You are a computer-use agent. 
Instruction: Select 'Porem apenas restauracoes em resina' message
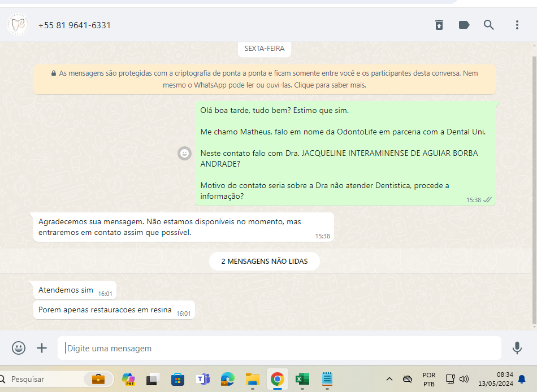(x=114, y=310)
